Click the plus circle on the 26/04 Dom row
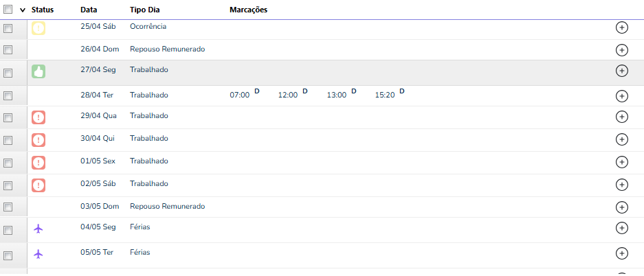 (622, 50)
